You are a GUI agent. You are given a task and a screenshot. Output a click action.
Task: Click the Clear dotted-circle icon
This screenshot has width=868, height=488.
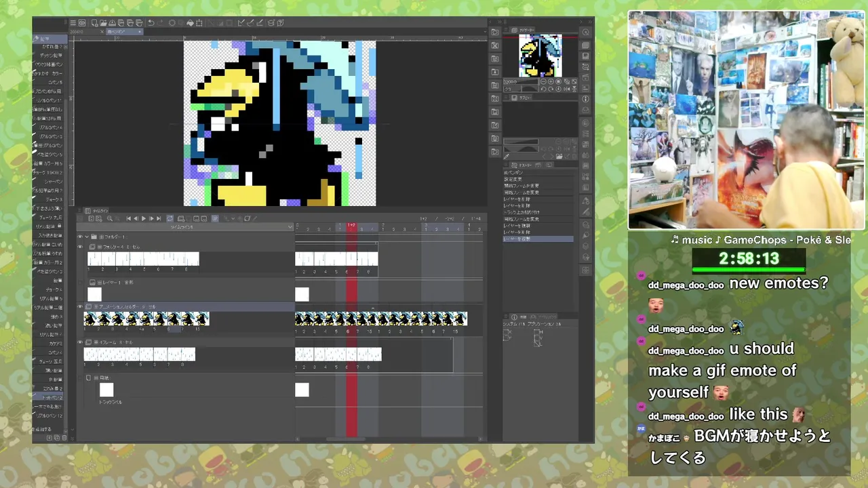(172, 23)
